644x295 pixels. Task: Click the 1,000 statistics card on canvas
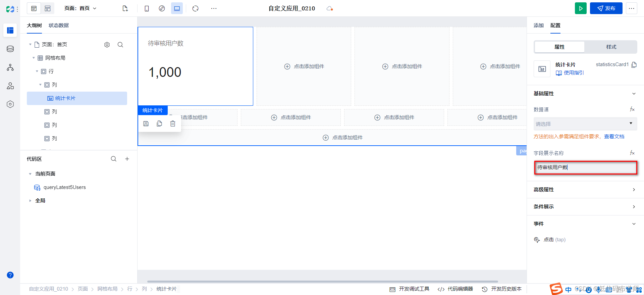(x=196, y=66)
